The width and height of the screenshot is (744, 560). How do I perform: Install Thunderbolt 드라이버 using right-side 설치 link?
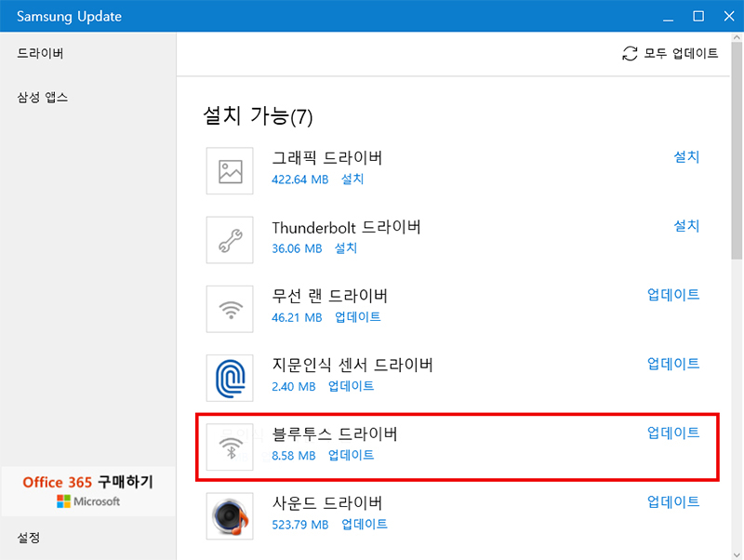[686, 226]
